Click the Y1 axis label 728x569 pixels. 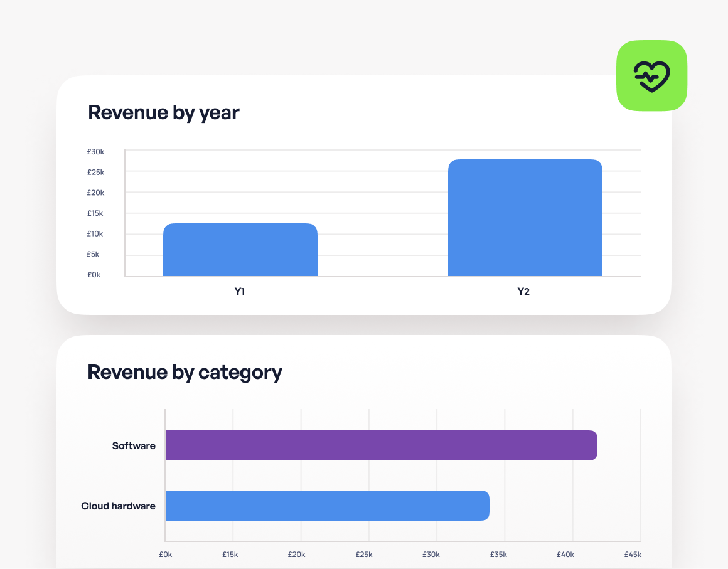[240, 292]
